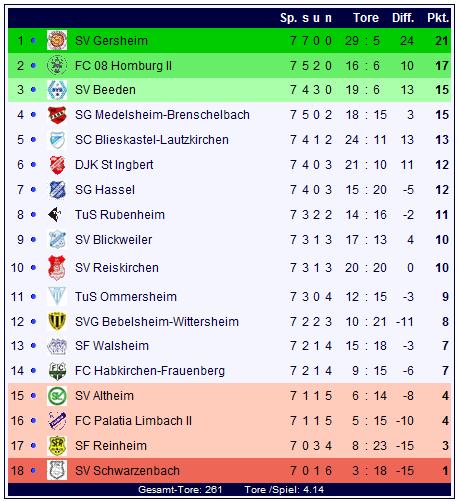Click the SV Altheim green circle logo

click(x=57, y=396)
